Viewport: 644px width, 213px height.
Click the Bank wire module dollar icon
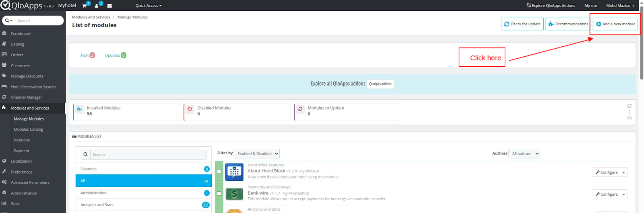[234, 194]
